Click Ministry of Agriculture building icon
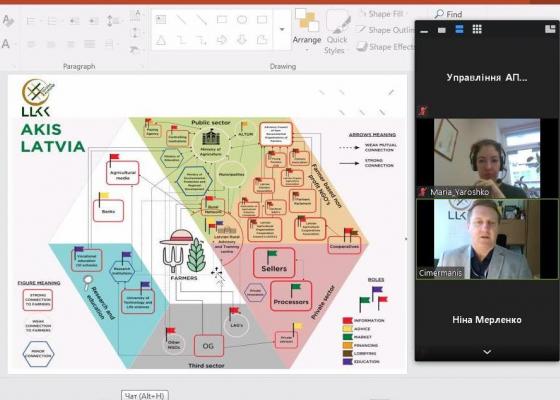The image size is (560, 400). click(211, 138)
